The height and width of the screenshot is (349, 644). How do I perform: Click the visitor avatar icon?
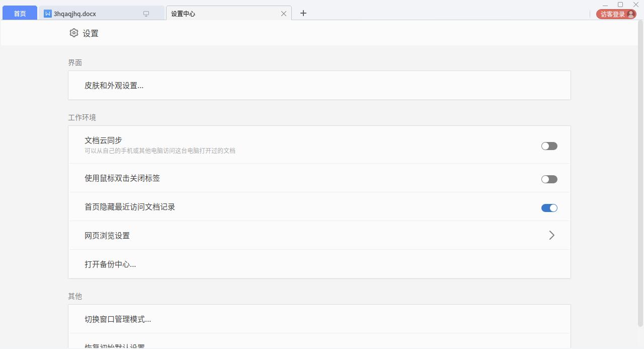coord(631,14)
